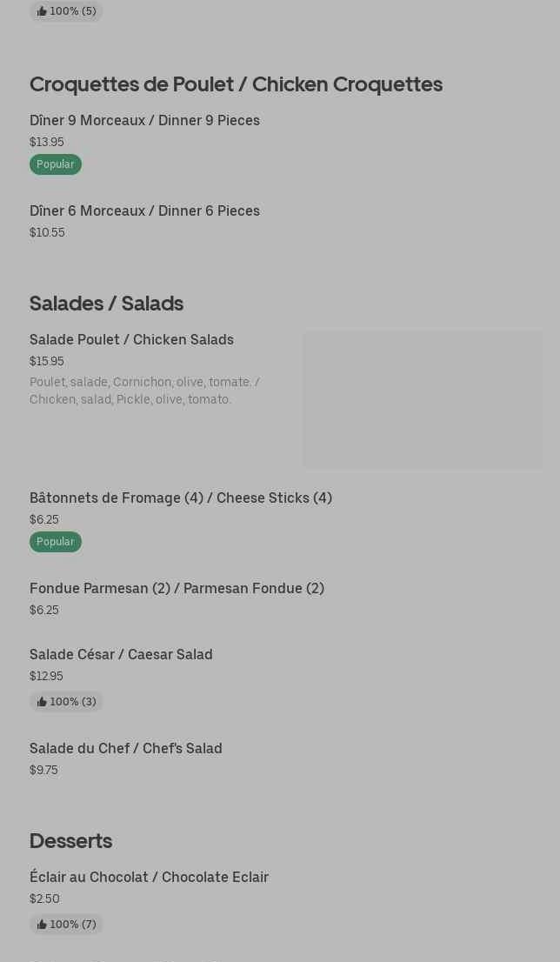Open Salade Poulet / Chicken Salads item
560x962 pixels.
tap(131, 340)
